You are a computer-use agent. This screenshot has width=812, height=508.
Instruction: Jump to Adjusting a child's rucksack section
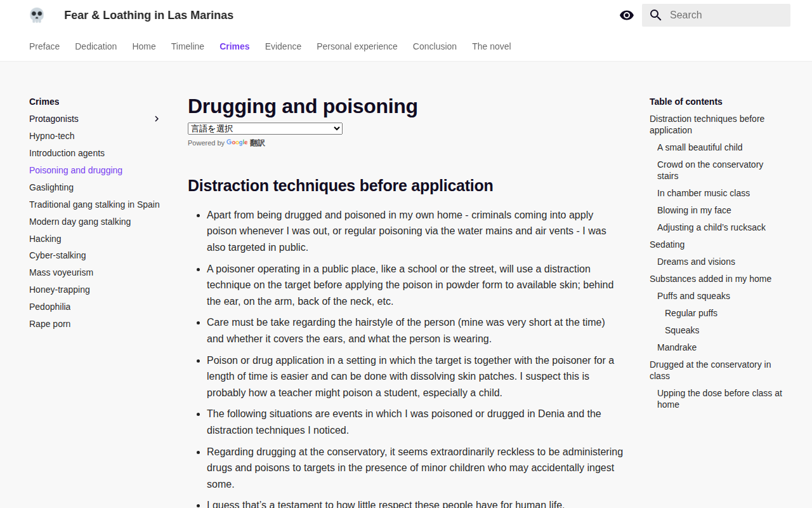point(712,227)
